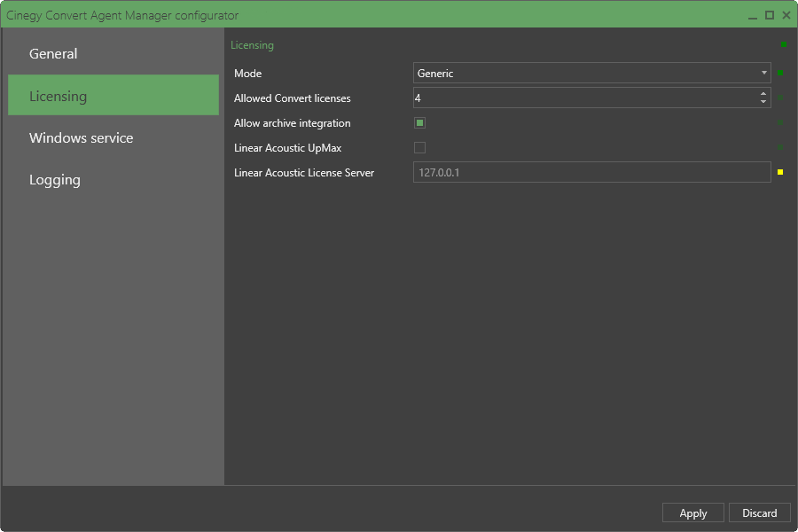
Task: Click the Allow archive integration label
Action: tap(292, 123)
